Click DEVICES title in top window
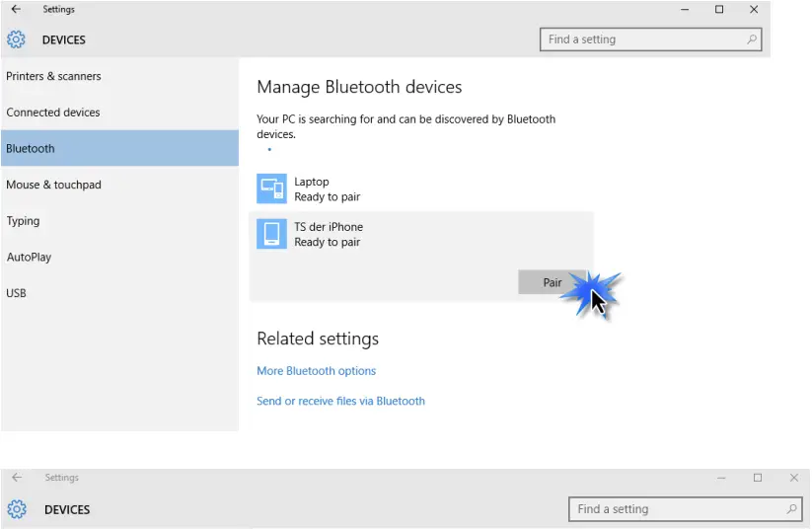812x529 pixels. coord(64,39)
